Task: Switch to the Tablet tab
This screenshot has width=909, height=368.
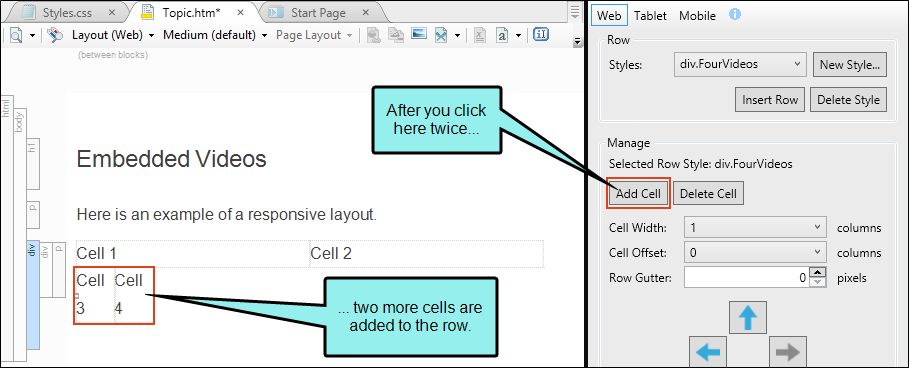Action: pyautogui.click(x=650, y=16)
